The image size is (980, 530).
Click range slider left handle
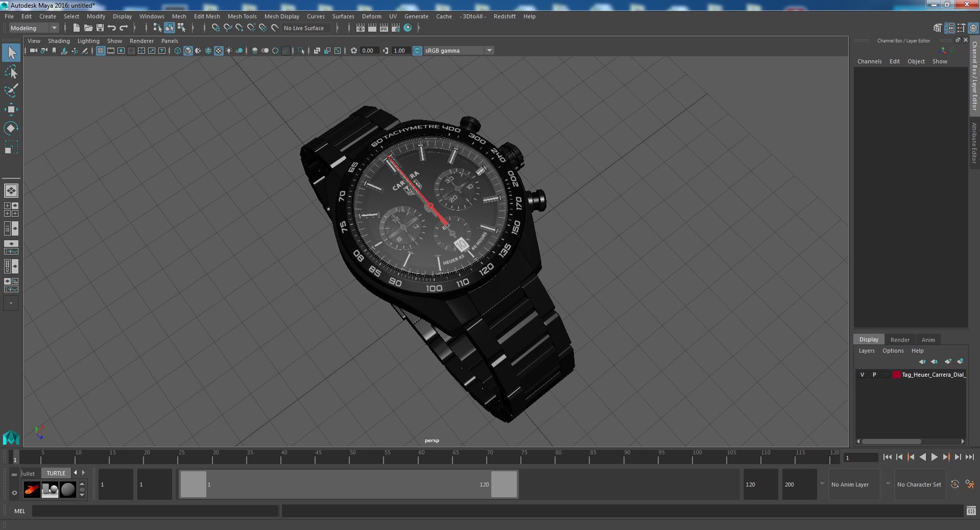click(x=194, y=484)
